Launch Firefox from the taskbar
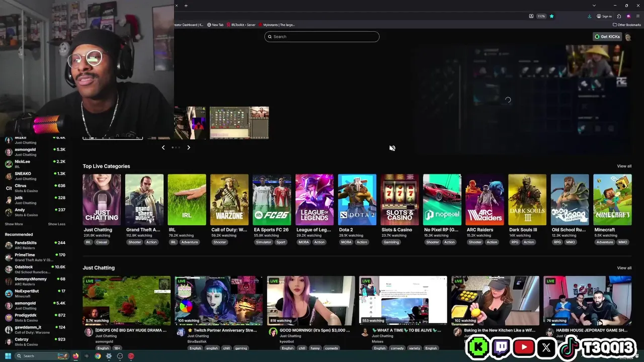Viewport: 644px width, 362px height. click(x=76, y=356)
